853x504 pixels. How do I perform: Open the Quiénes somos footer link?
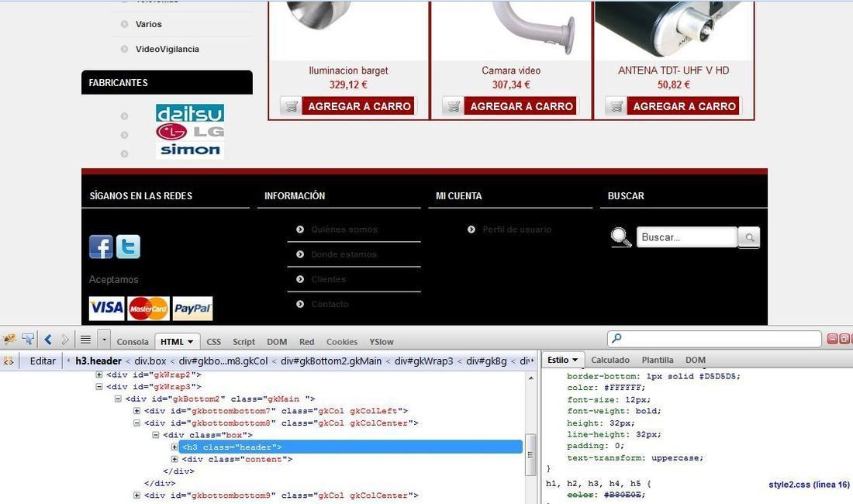tap(344, 230)
